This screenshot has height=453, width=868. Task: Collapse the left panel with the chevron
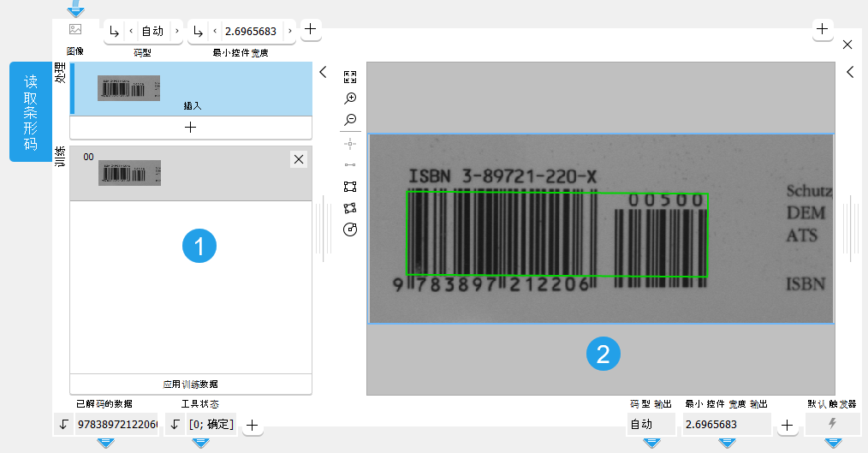click(x=323, y=73)
